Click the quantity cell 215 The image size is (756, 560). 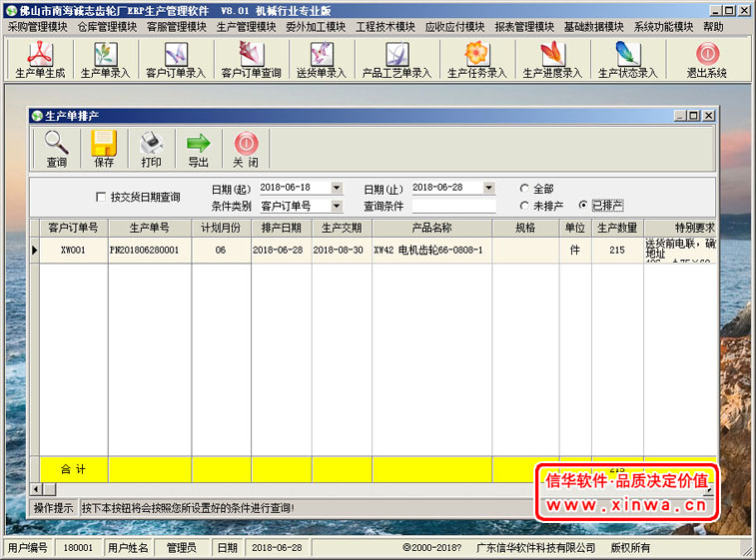[x=617, y=251]
